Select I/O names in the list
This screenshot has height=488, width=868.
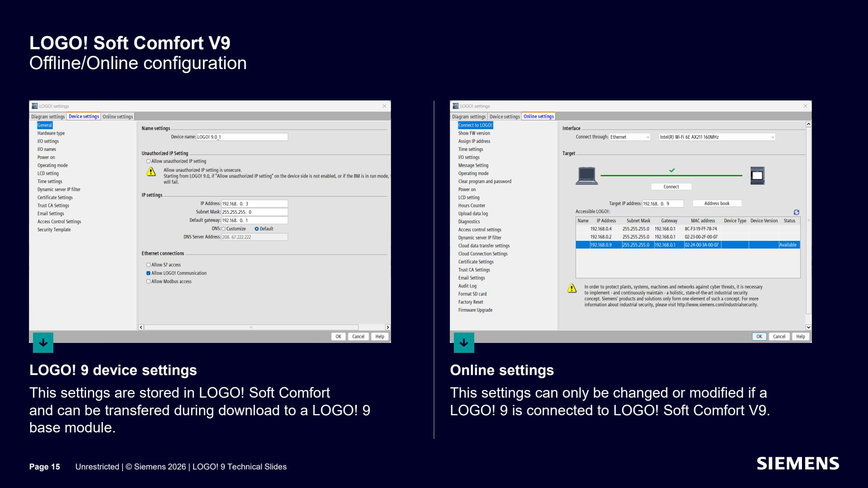pyautogui.click(x=47, y=150)
